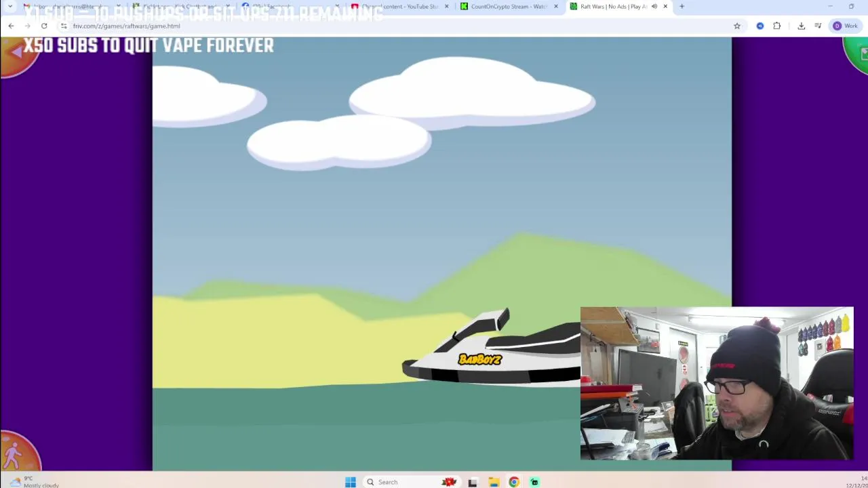This screenshot has width=868, height=488.
Task: Open the blue extension icon in toolbar
Action: point(759,26)
